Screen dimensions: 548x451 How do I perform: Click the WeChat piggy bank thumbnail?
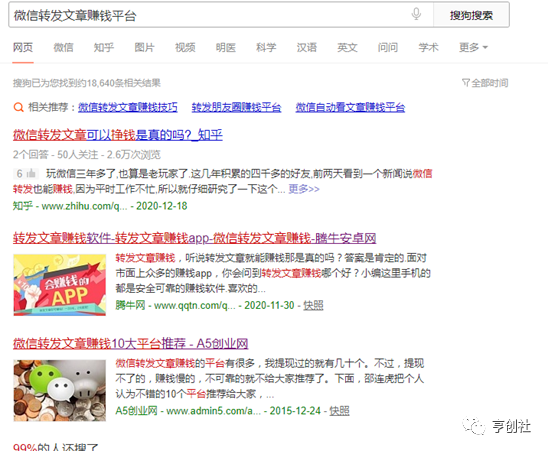pyautogui.click(x=60, y=390)
